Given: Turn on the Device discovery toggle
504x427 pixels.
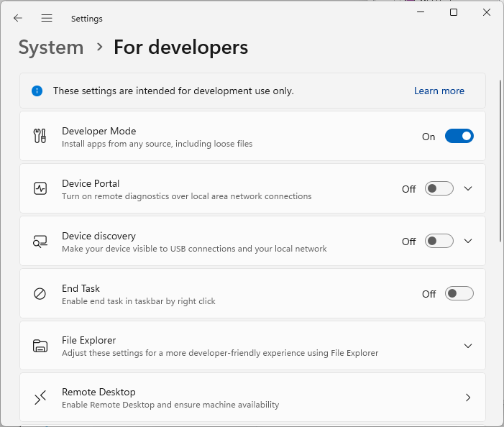Looking at the screenshot, I should pos(439,241).
